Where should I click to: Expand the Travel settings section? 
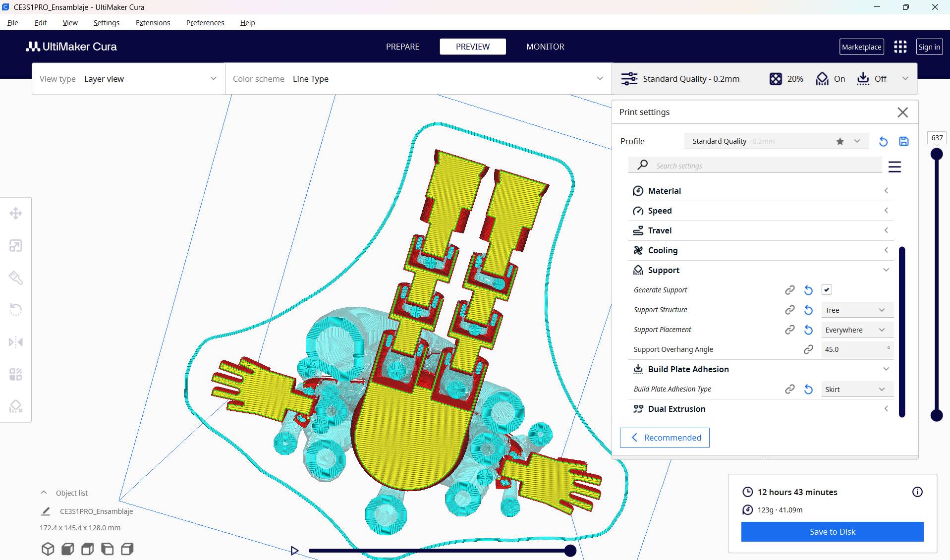pos(761,230)
